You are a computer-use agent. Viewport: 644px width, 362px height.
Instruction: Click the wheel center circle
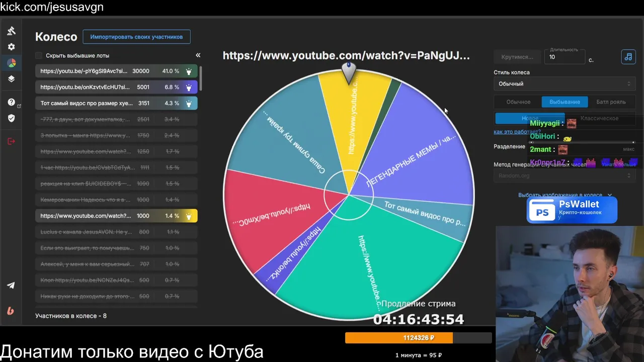pyautogui.click(x=348, y=195)
